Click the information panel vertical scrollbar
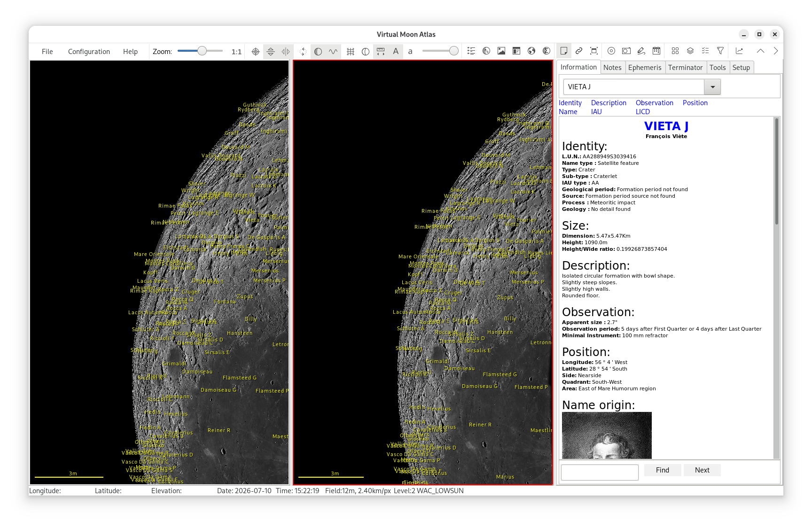812x527 pixels. click(x=776, y=288)
